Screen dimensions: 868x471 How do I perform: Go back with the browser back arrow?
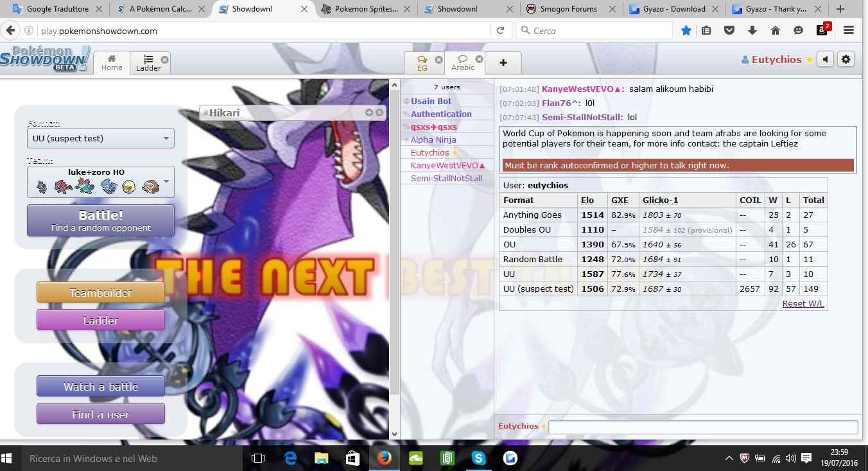tap(10, 30)
